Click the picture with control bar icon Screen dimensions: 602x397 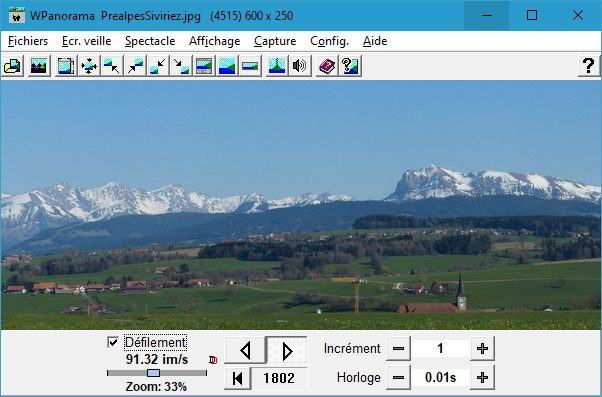pyautogui.click(x=204, y=66)
